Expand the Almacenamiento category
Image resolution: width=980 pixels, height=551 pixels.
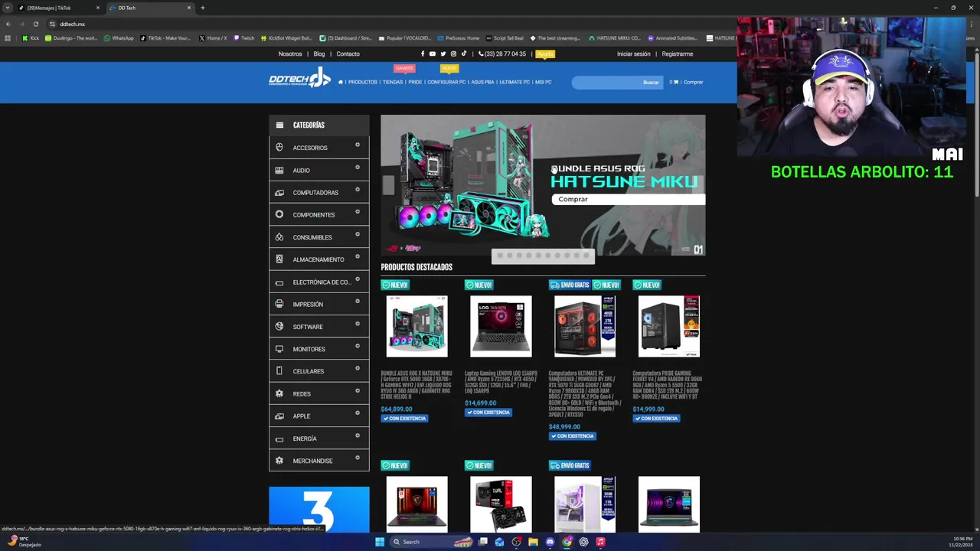(357, 257)
